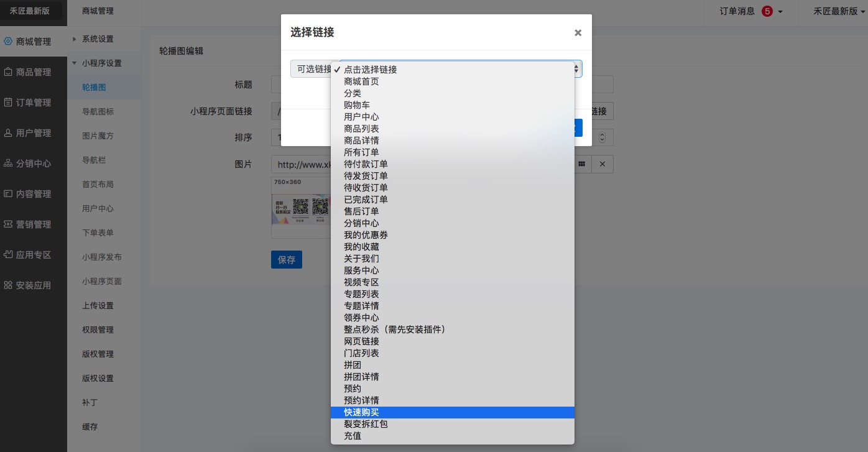Click the 商城管理 gear icon in sidebar
The height and width of the screenshot is (452, 868).
(8, 42)
